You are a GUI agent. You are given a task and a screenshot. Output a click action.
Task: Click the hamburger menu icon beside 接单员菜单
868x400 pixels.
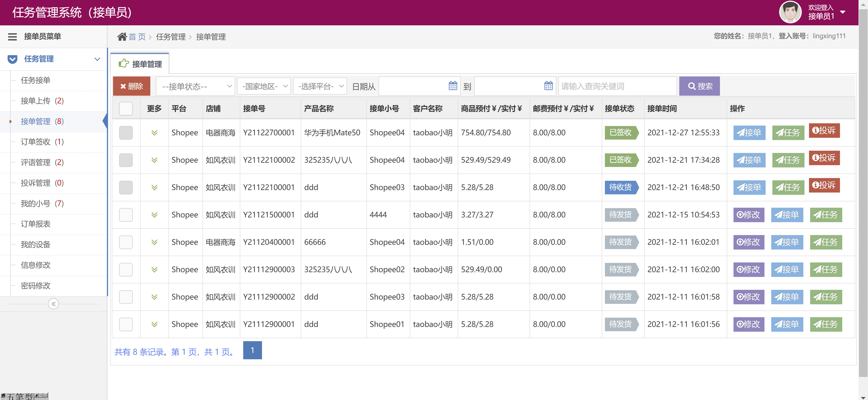(12, 36)
